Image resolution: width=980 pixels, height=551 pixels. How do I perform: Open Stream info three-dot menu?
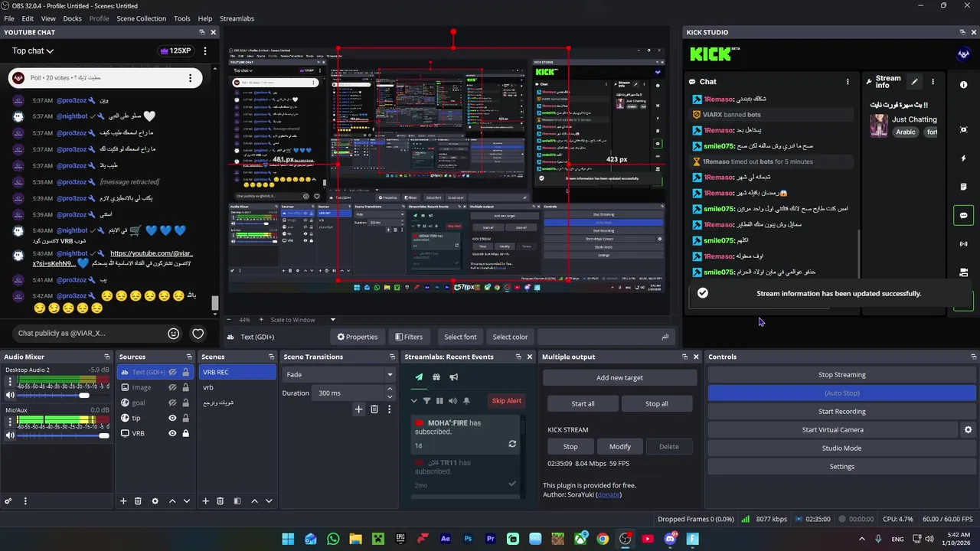(933, 81)
